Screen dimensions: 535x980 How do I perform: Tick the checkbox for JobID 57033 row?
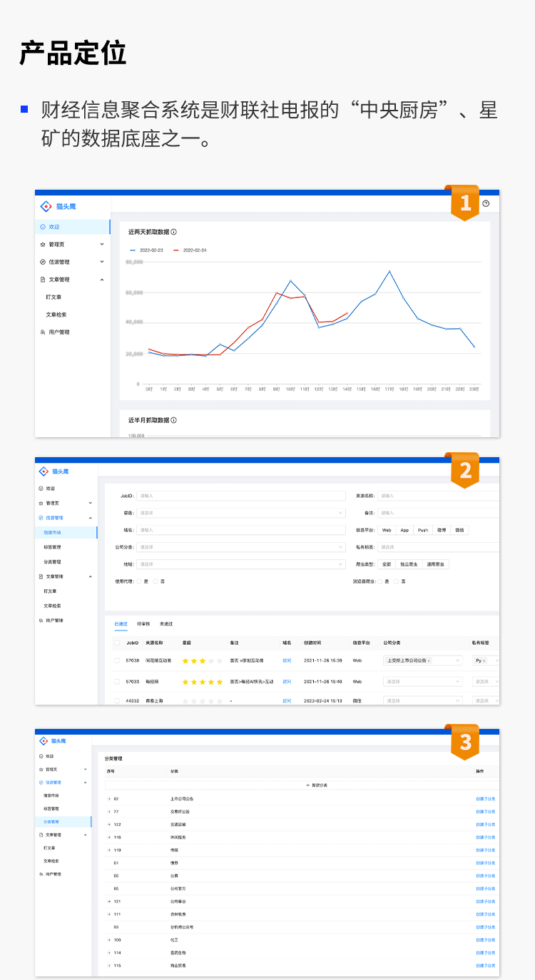(x=117, y=682)
